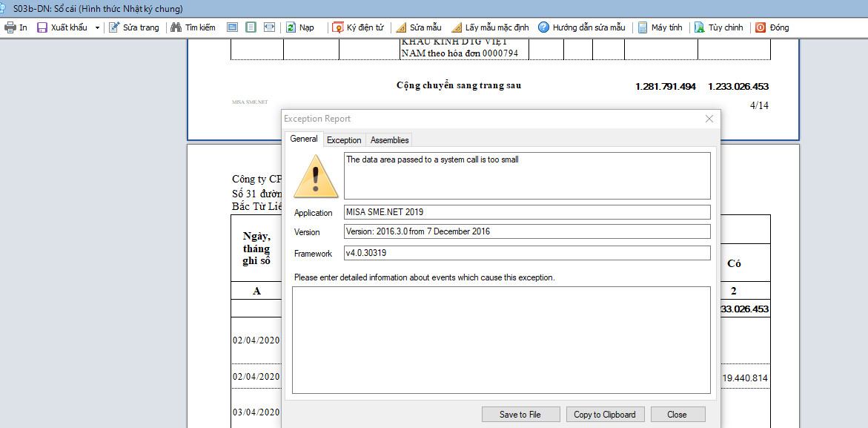Click Lấy mẫu mặc định

click(490, 27)
